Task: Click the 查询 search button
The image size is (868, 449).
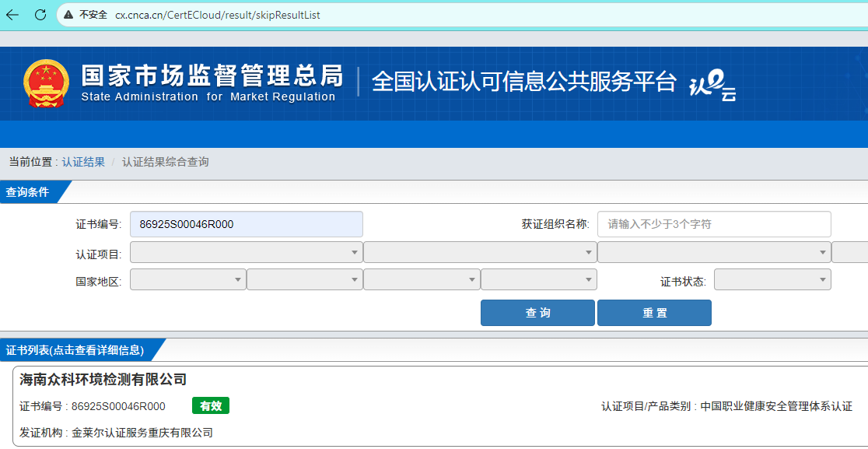Action: click(x=537, y=313)
